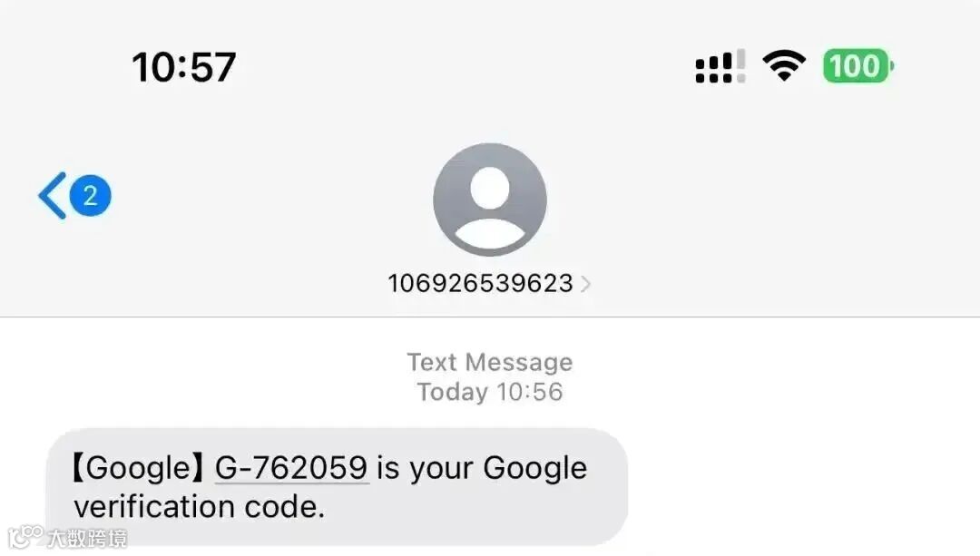Tap the head circle of avatar silhouette
This screenshot has width=980, height=556.
tap(490, 188)
